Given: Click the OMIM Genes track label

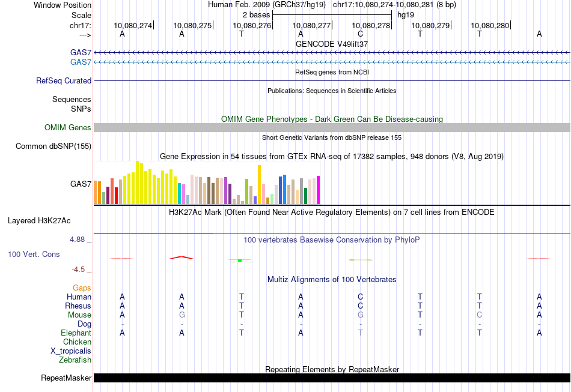Looking at the screenshot, I should pyautogui.click(x=67, y=128).
